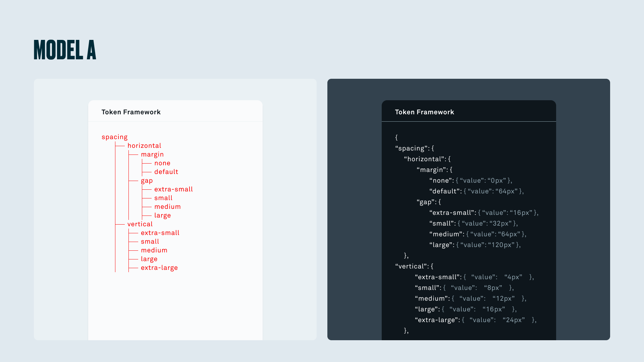
Task: Click Token Framework header in the dark panel
Action: point(425,112)
